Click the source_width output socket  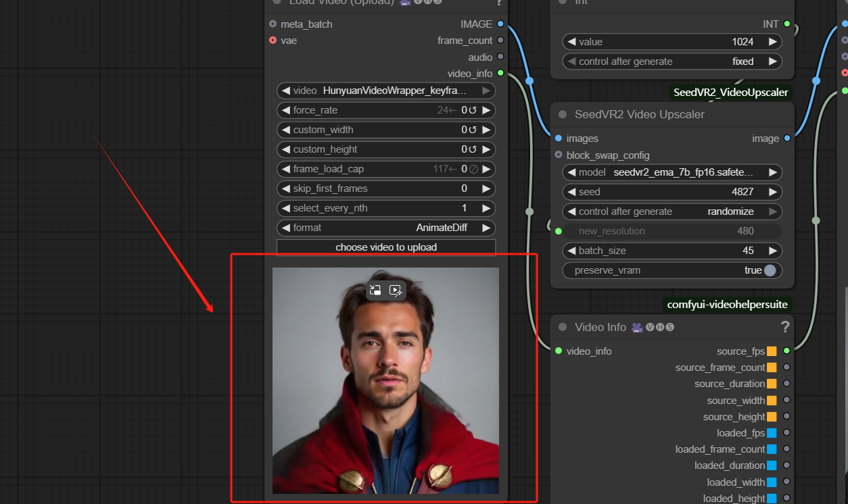pos(786,401)
